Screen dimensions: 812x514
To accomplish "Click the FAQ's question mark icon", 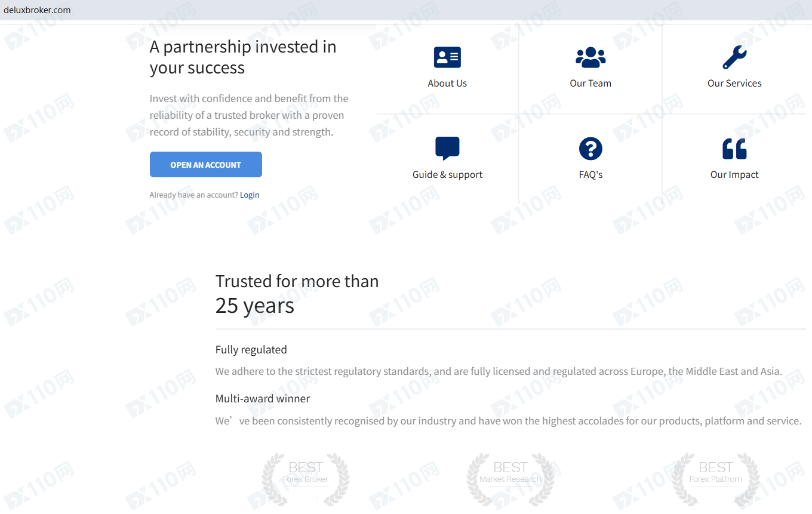I will tap(590, 149).
